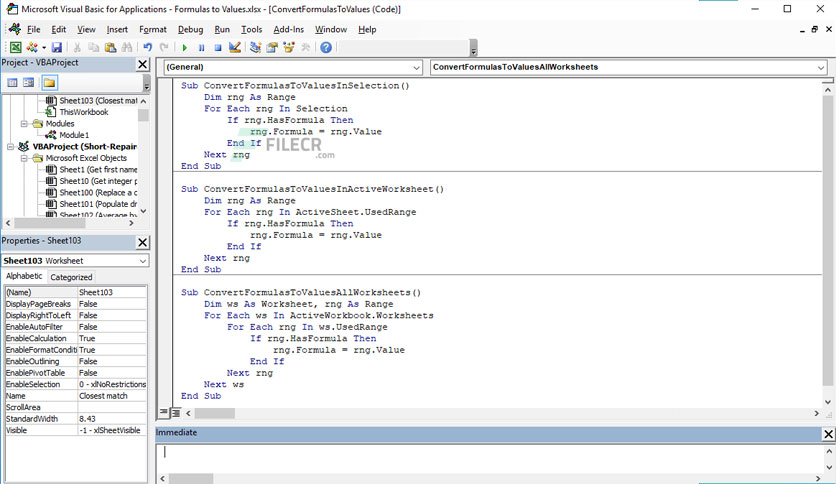Click the Copy toolbar icon
The image size is (836, 484).
93,47
